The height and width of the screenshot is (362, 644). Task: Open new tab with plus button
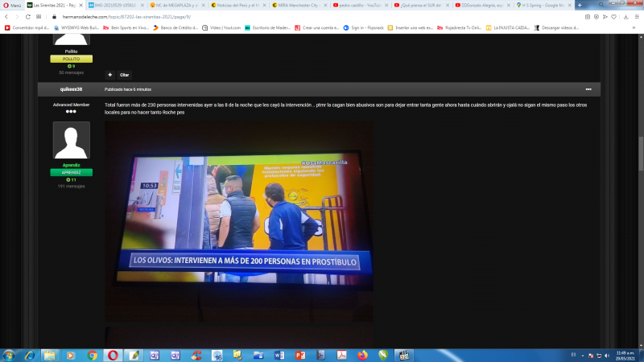coord(580,5)
